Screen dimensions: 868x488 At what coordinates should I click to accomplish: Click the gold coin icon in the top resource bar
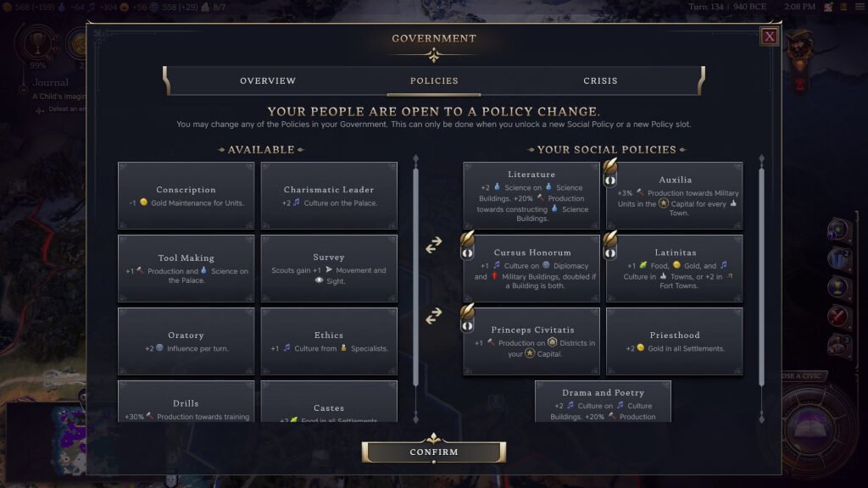[x=8, y=8]
